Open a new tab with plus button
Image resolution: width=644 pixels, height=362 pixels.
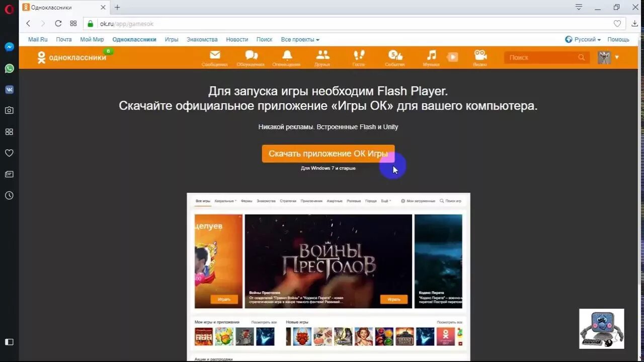point(117,7)
